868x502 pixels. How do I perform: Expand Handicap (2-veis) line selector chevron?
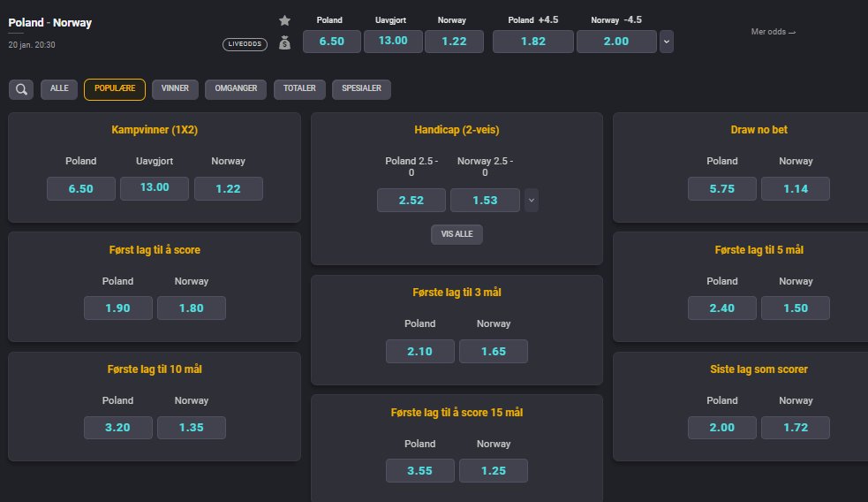[532, 200]
